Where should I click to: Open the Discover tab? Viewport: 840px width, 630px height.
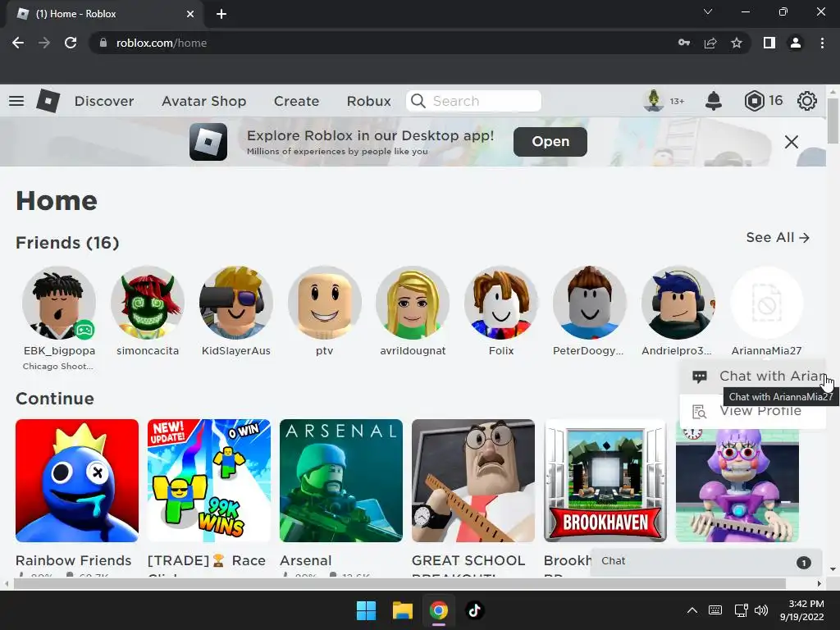(104, 101)
